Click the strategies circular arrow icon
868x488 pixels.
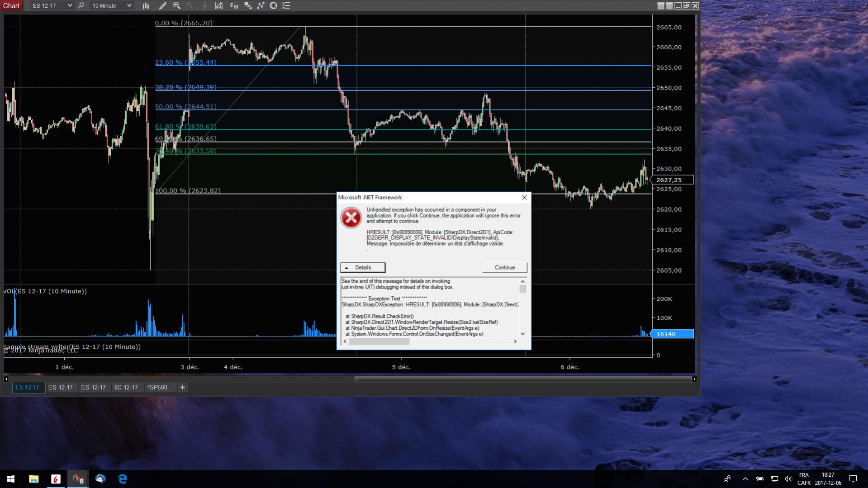(x=274, y=5)
